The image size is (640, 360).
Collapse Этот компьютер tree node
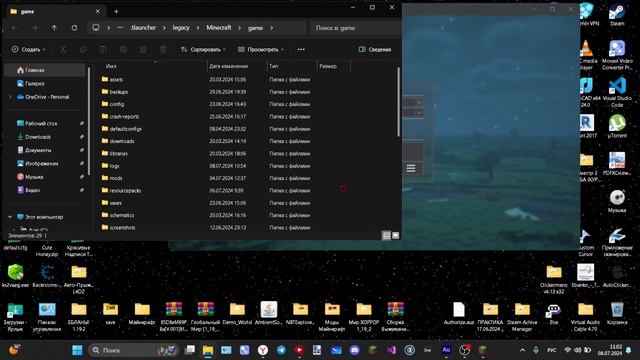[x=10, y=217]
